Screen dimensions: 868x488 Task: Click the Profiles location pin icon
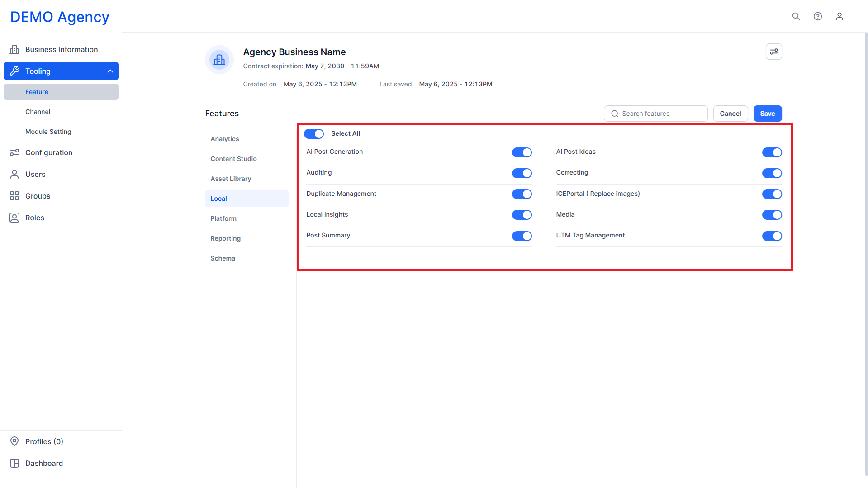pyautogui.click(x=14, y=441)
